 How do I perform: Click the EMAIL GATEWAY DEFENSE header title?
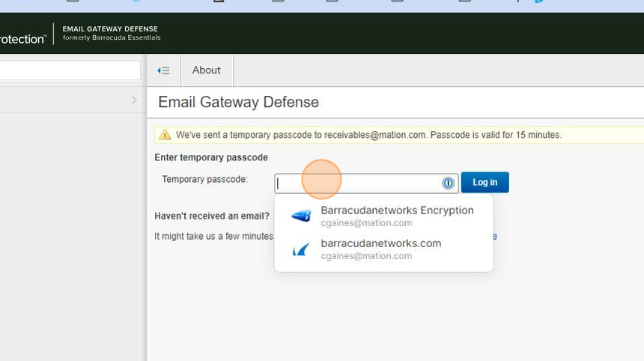[110, 28]
